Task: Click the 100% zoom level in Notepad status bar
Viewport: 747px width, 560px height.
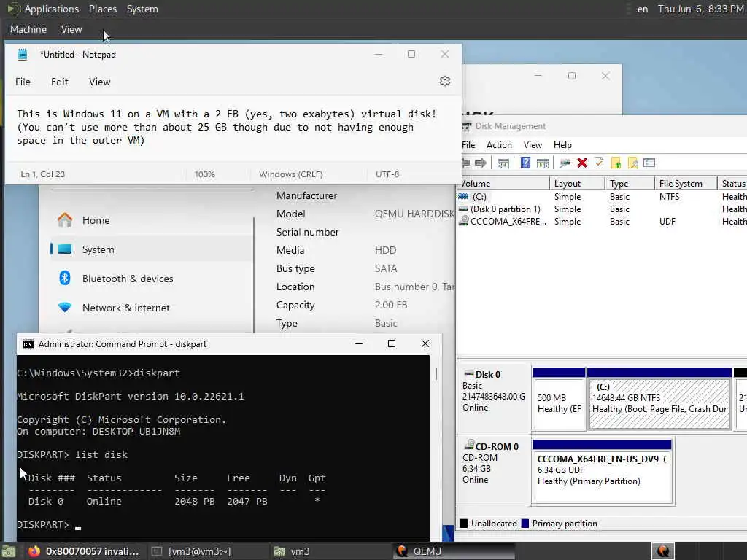Action: pos(205,174)
